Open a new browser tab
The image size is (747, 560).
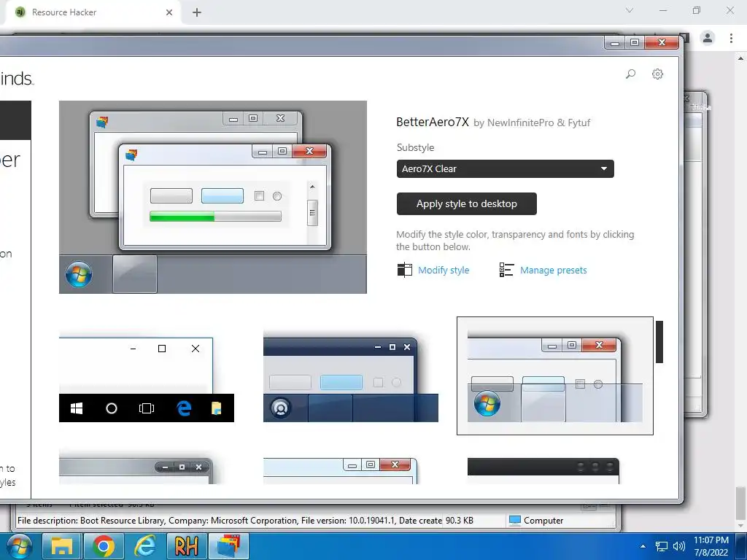(197, 12)
